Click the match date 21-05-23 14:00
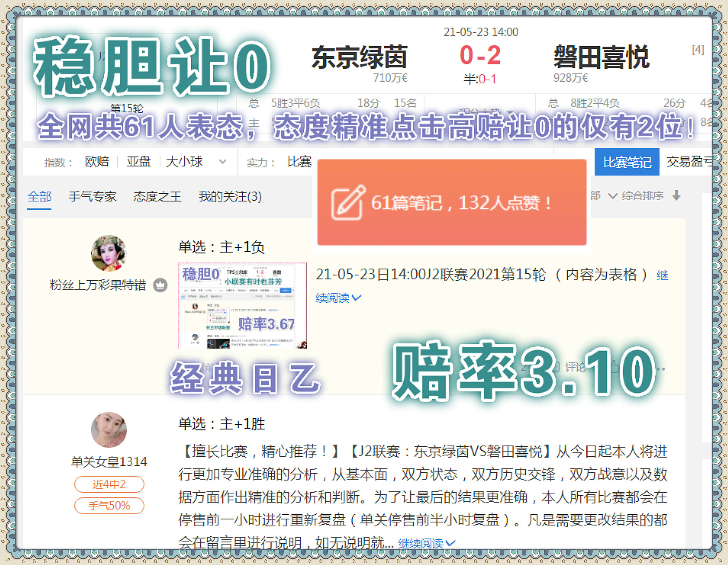Image resolution: width=728 pixels, height=565 pixels. coord(481,32)
